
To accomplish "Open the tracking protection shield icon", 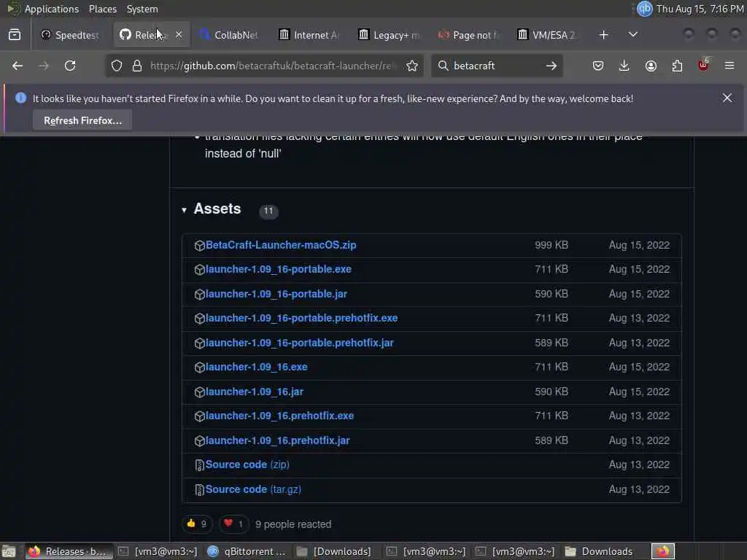I will [117, 66].
